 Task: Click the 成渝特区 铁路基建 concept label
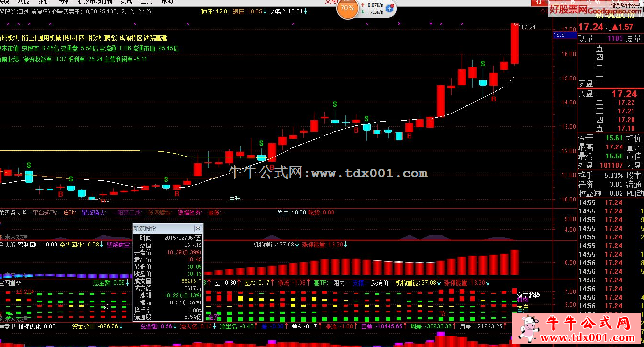(143, 38)
